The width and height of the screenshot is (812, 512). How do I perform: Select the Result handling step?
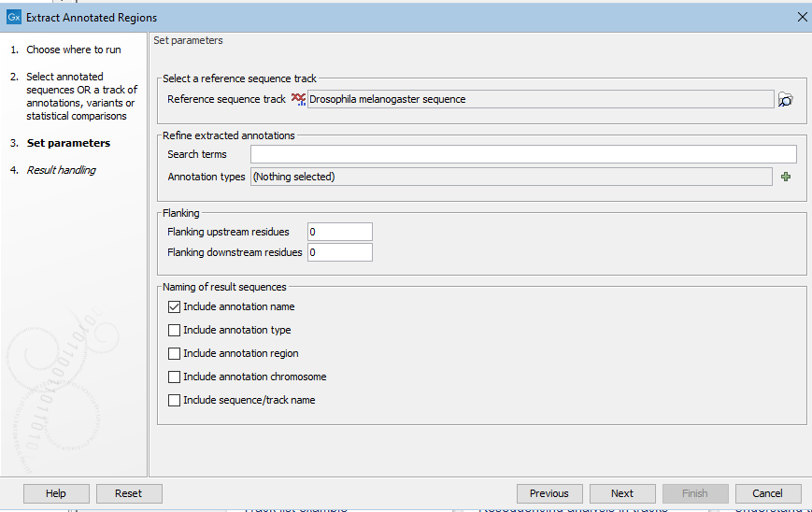pyautogui.click(x=61, y=170)
